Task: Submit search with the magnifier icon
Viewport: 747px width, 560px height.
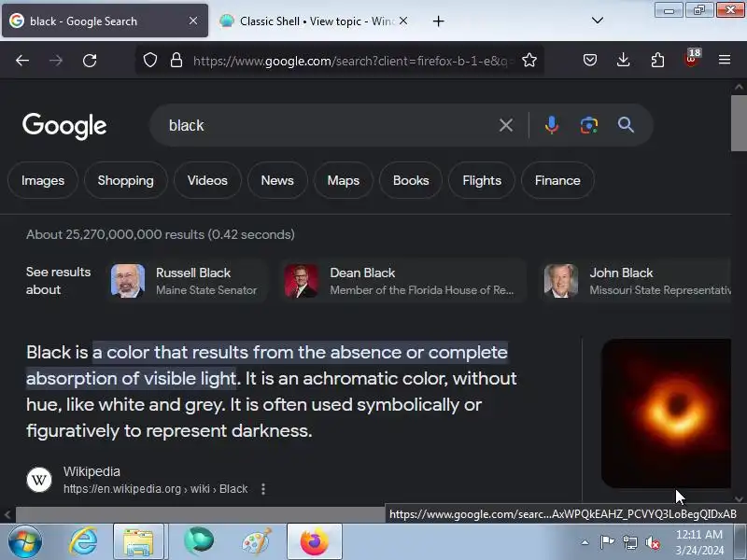Action: click(x=626, y=125)
